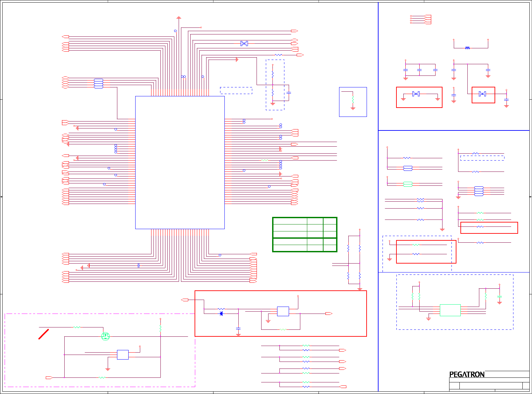
Task: Click the vertical green resistor right of the MOSFET
Action: click(x=160, y=328)
